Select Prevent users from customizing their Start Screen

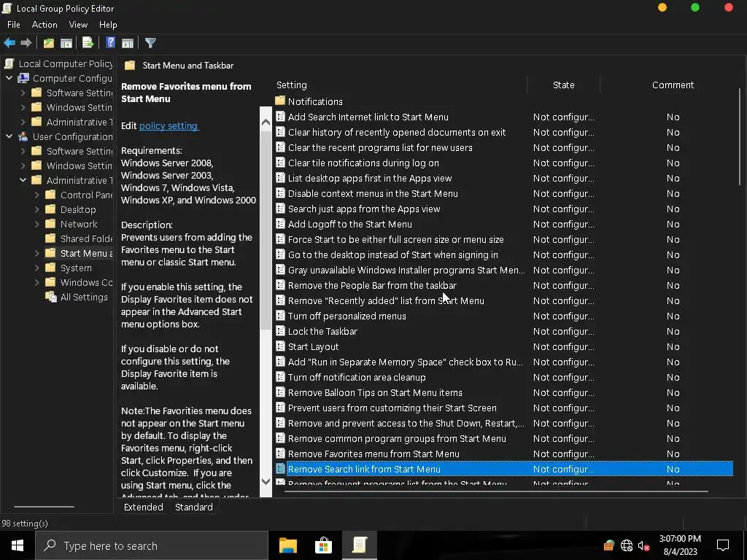pyautogui.click(x=392, y=408)
